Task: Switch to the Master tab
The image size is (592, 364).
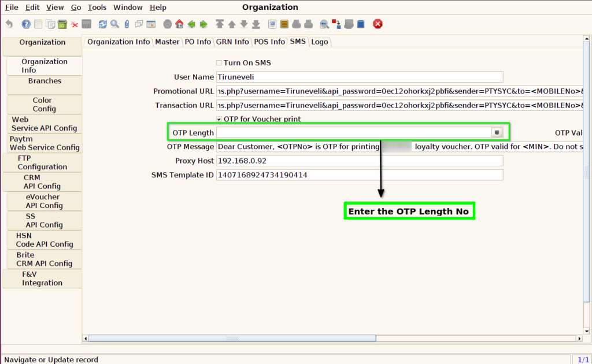Action: (x=167, y=42)
